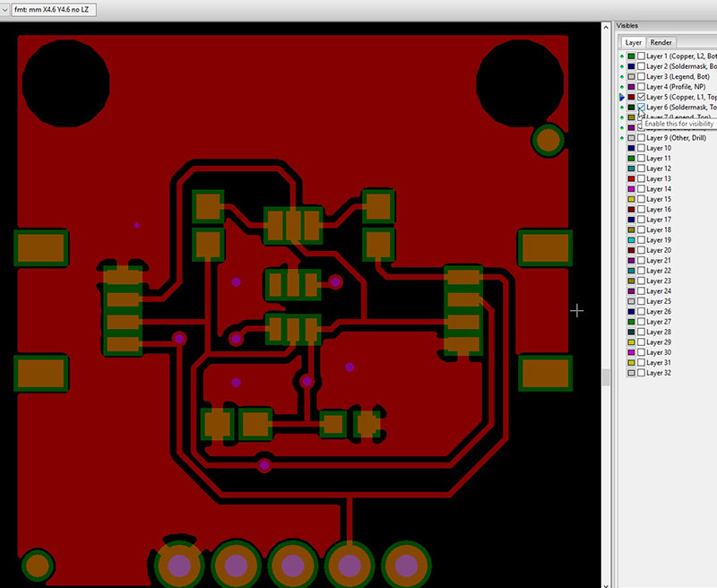
Task: Select the 'Layer 4 (Profile, NP)' entry
Action: tap(678, 87)
